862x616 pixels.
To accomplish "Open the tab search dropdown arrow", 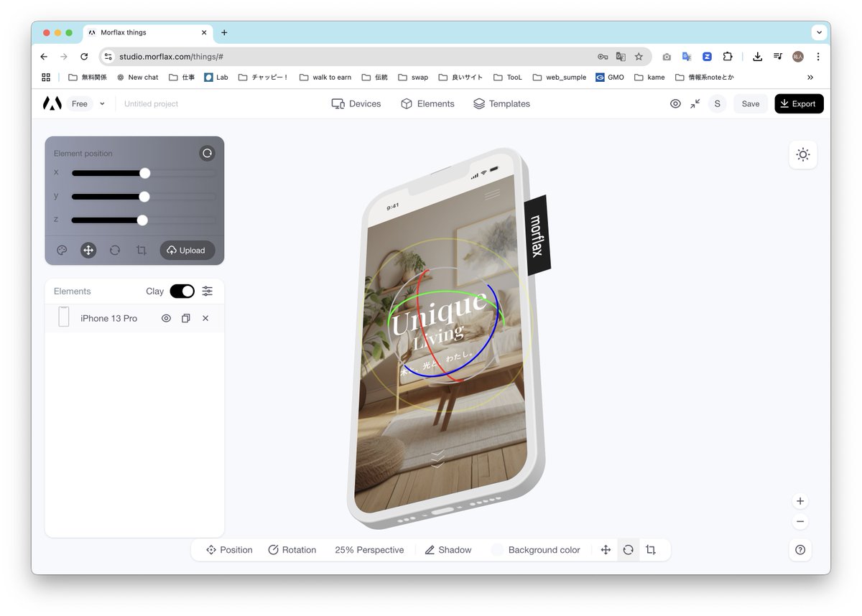I will tap(819, 32).
